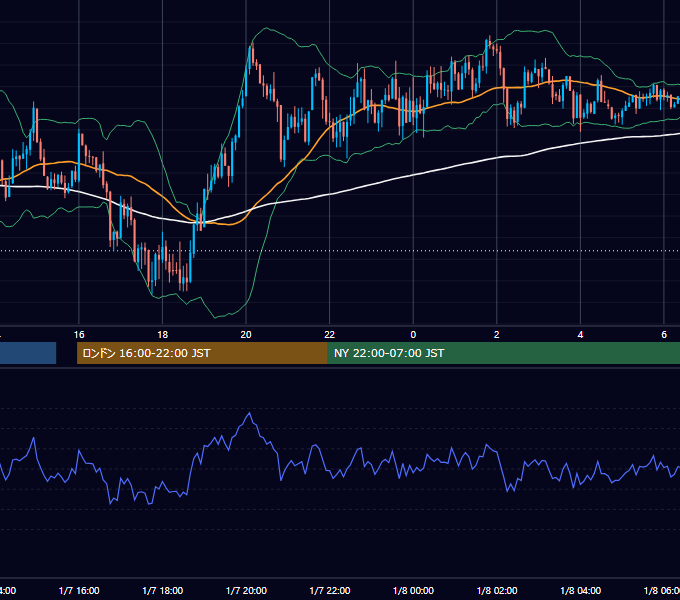Click the 20 hour label on price chart axis
Image resolution: width=680 pixels, height=600 pixels.
(246, 335)
